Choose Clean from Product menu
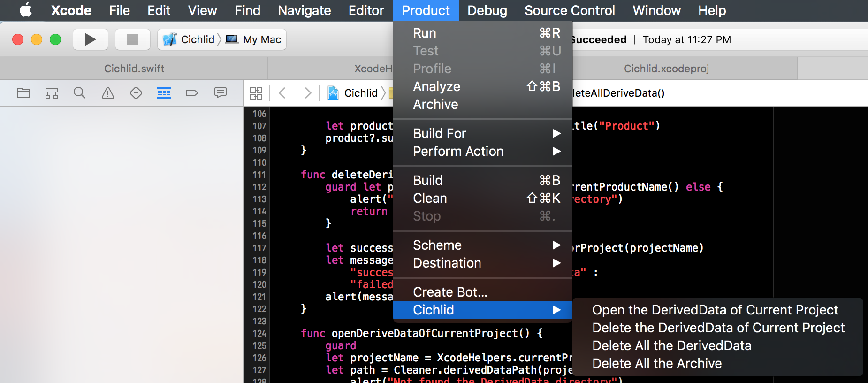Viewport: 868px width, 383px height. [x=483, y=198]
